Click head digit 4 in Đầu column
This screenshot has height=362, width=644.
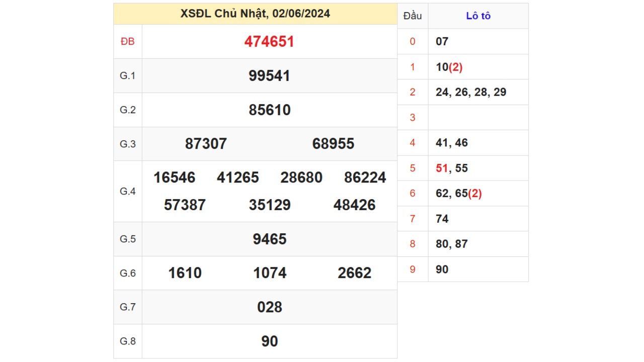pyautogui.click(x=413, y=143)
